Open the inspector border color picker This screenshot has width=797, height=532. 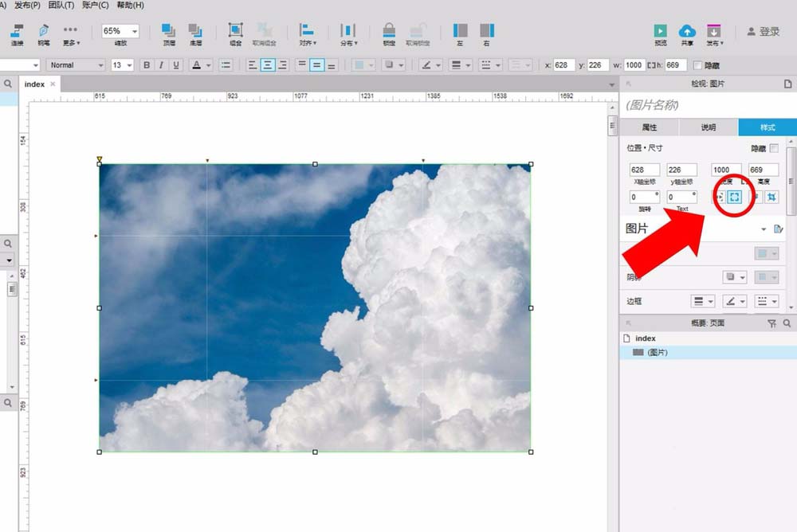click(x=735, y=301)
